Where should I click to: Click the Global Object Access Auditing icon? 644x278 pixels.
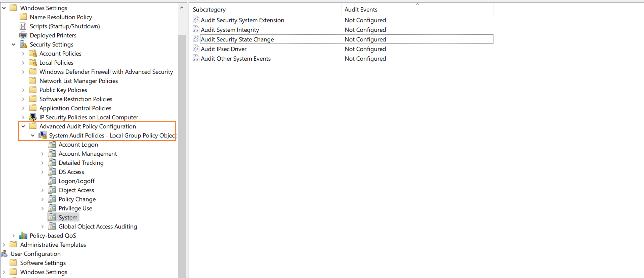click(52, 226)
